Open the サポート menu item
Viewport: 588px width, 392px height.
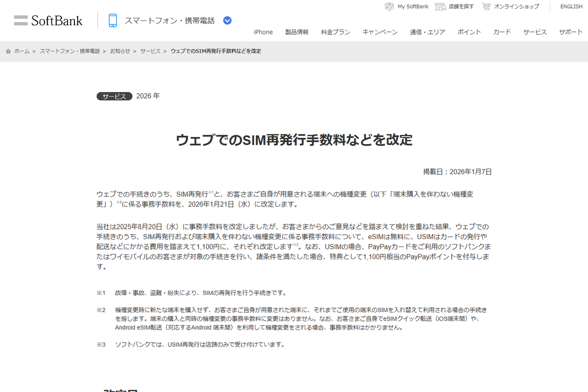[570, 32]
